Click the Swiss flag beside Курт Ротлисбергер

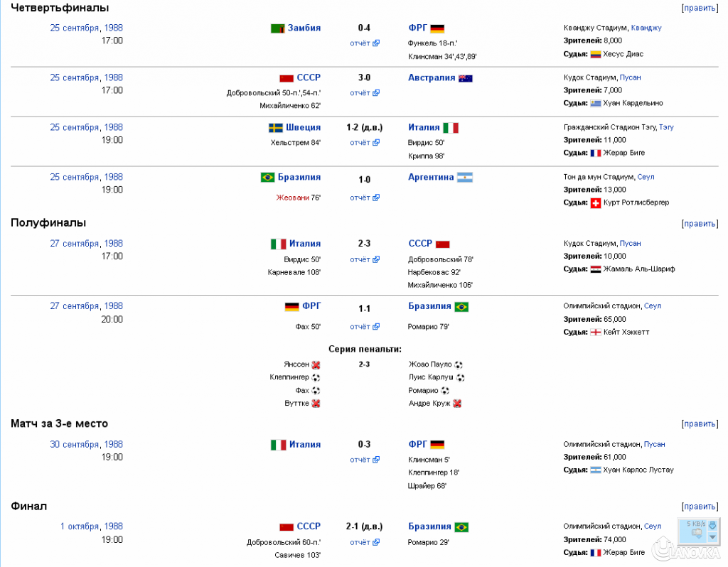tap(596, 202)
